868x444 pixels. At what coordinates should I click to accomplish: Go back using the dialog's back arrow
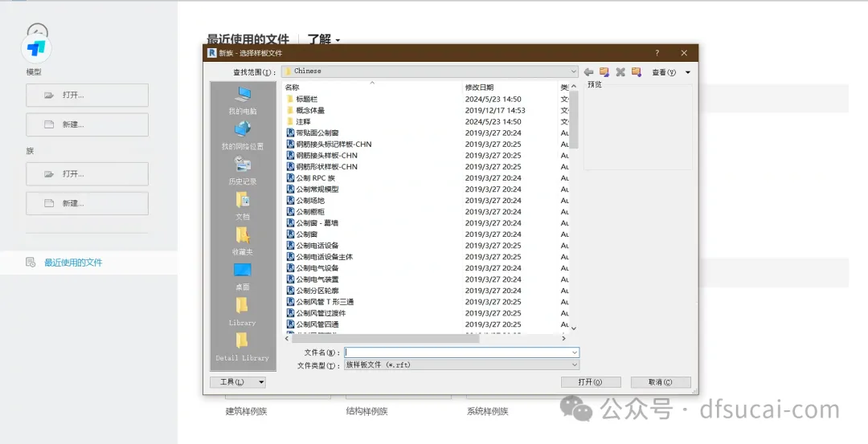pos(588,72)
